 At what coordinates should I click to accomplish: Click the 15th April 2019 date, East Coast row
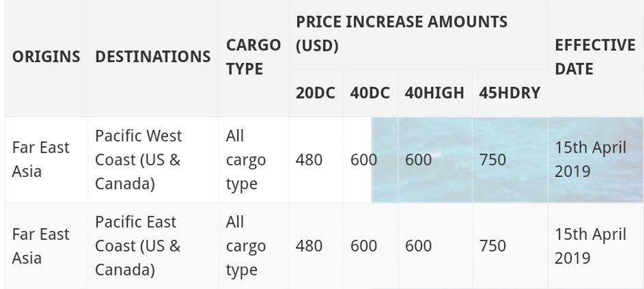pos(591,246)
